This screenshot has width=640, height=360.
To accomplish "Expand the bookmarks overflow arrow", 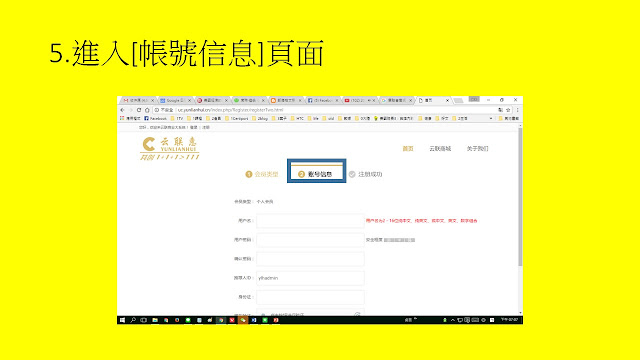I will pos(491,118).
